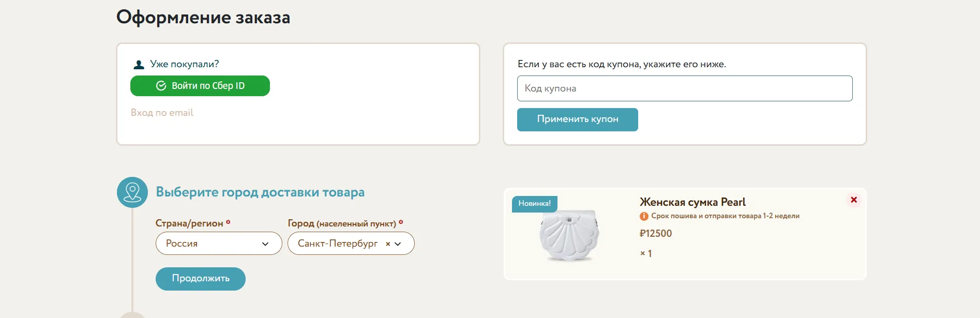The height and width of the screenshot is (318, 980).
Task: Click the Новинка! badge on product
Action: [x=535, y=204]
